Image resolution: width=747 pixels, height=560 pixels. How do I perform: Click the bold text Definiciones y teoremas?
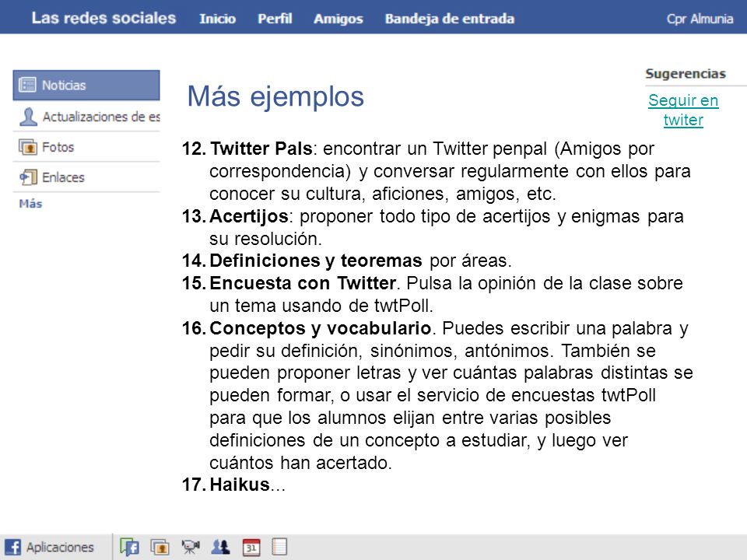(x=316, y=261)
